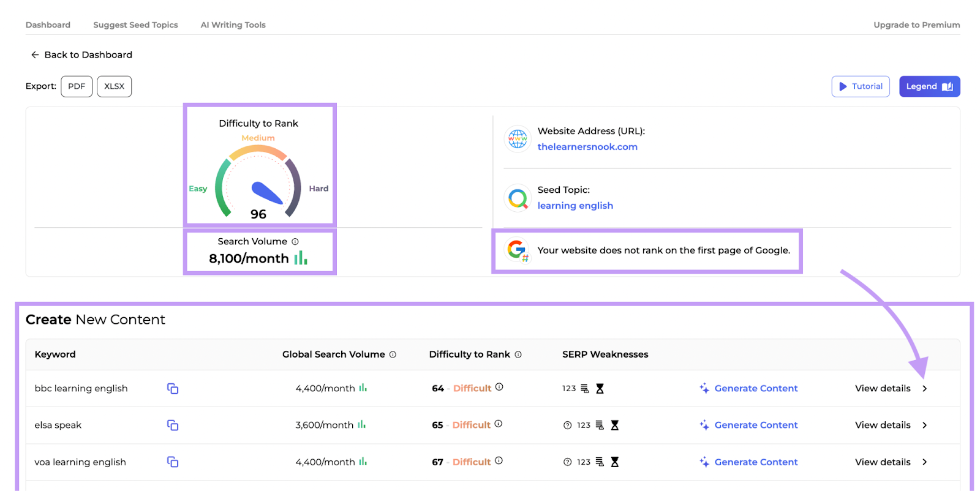
Task: Expand View details for 'elsa speak'
Action: coord(891,425)
